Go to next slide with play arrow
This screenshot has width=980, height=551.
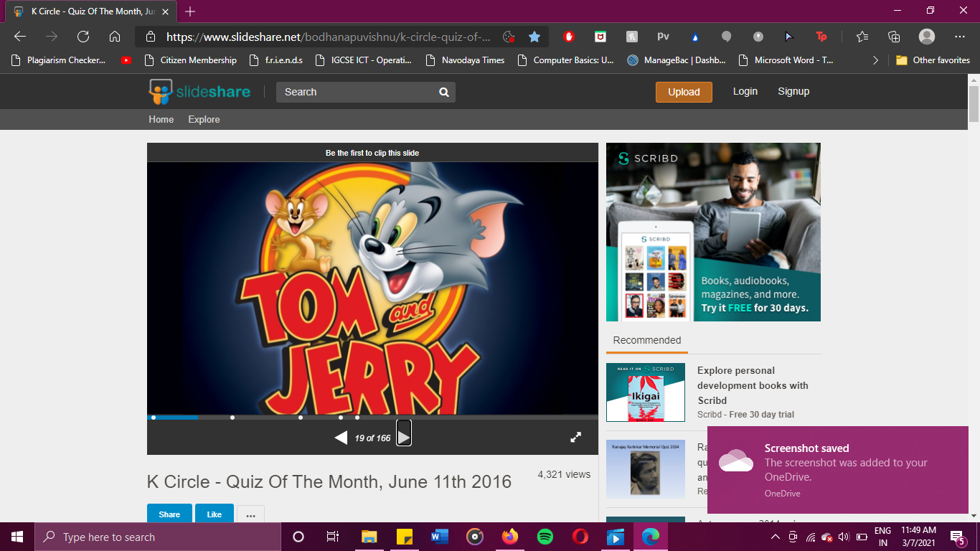pos(404,437)
